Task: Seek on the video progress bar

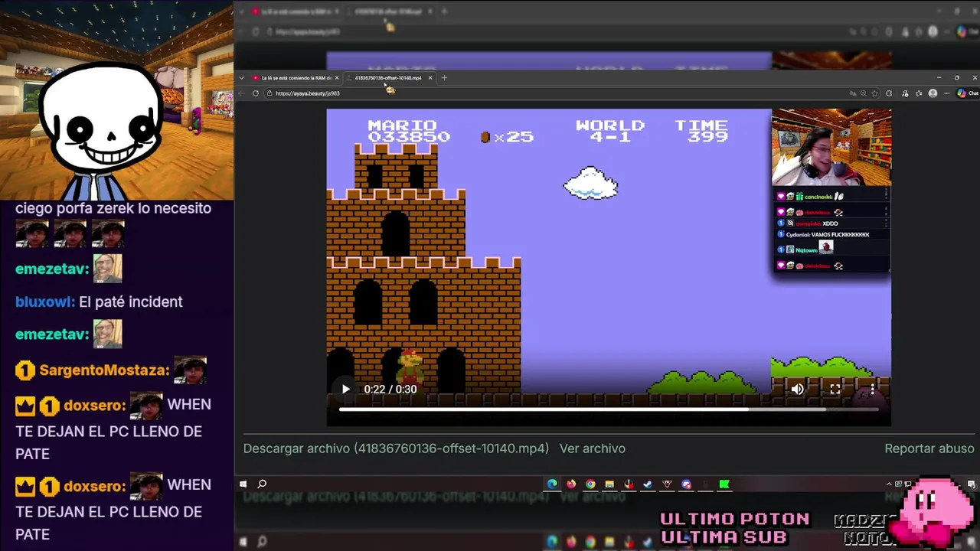Action: pyautogui.click(x=609, y=409)
